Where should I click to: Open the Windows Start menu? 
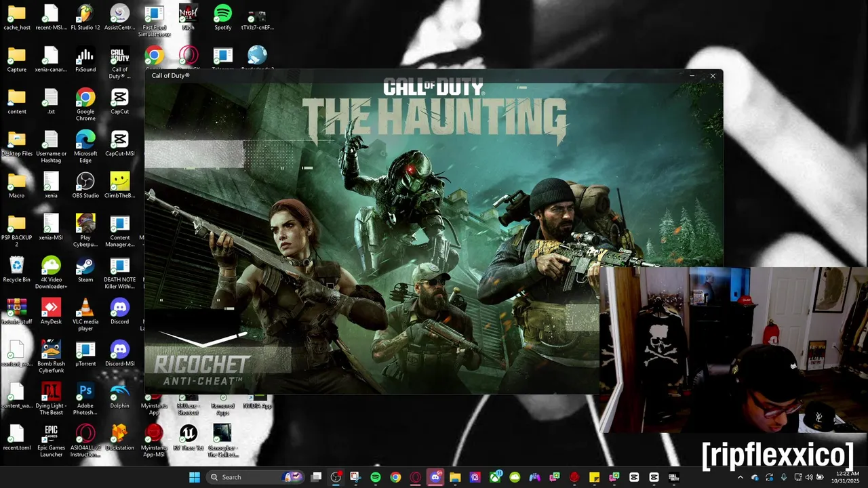[x=195, y=477]
